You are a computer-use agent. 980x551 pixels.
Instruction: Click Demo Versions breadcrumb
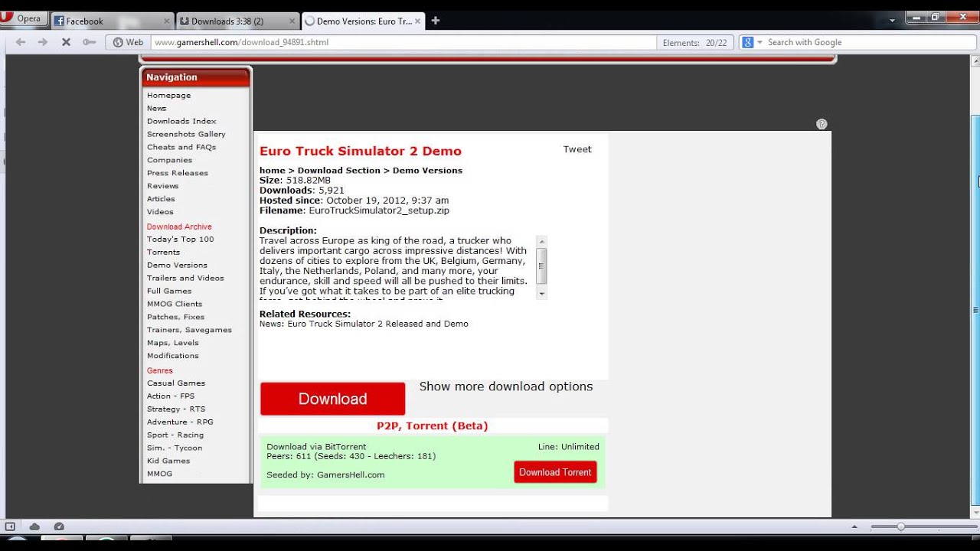tap(427, 171)
